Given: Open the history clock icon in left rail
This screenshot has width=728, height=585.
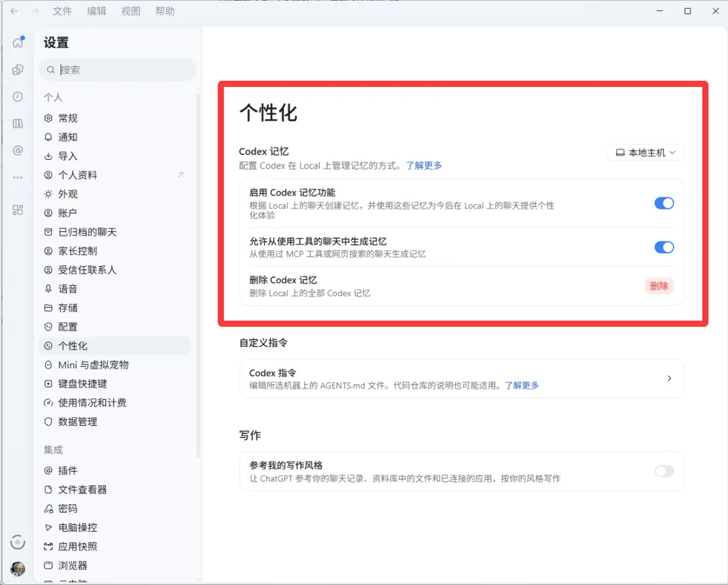Looking at the screenshot, I should point(18,96).
